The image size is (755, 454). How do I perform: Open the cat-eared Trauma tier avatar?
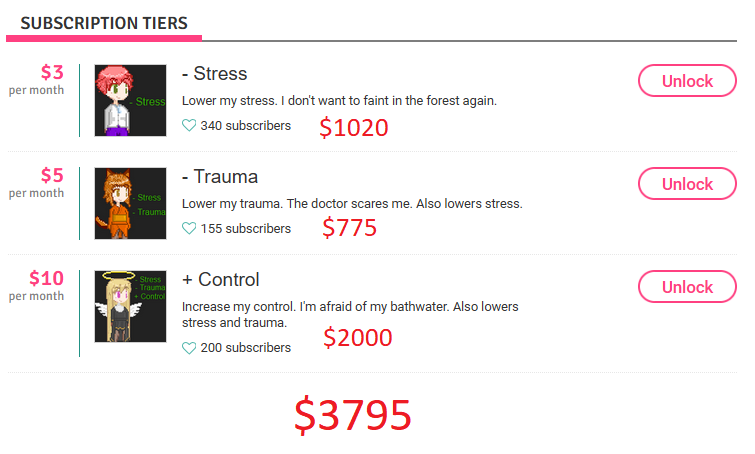coord(130,203)
